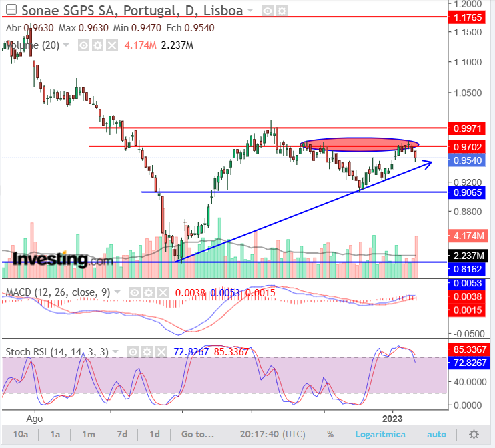Toggle main series visibility eye icon
The image size is (495, 448).
point(268,11)
